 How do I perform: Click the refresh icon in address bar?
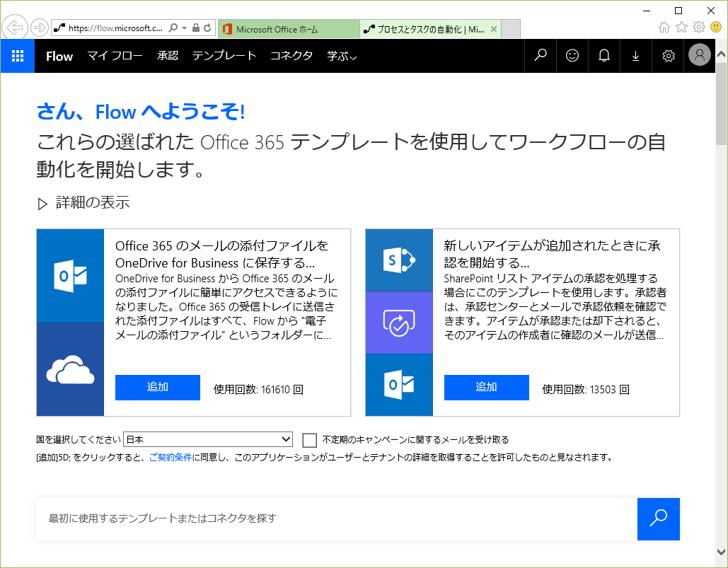207,28
